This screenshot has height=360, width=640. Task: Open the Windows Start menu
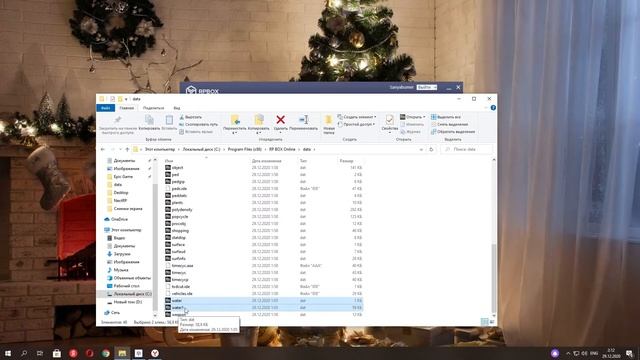tap(7, 353)
